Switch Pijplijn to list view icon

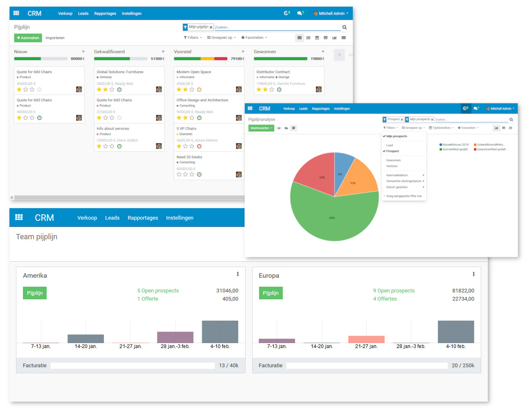[x=308, y=38]
